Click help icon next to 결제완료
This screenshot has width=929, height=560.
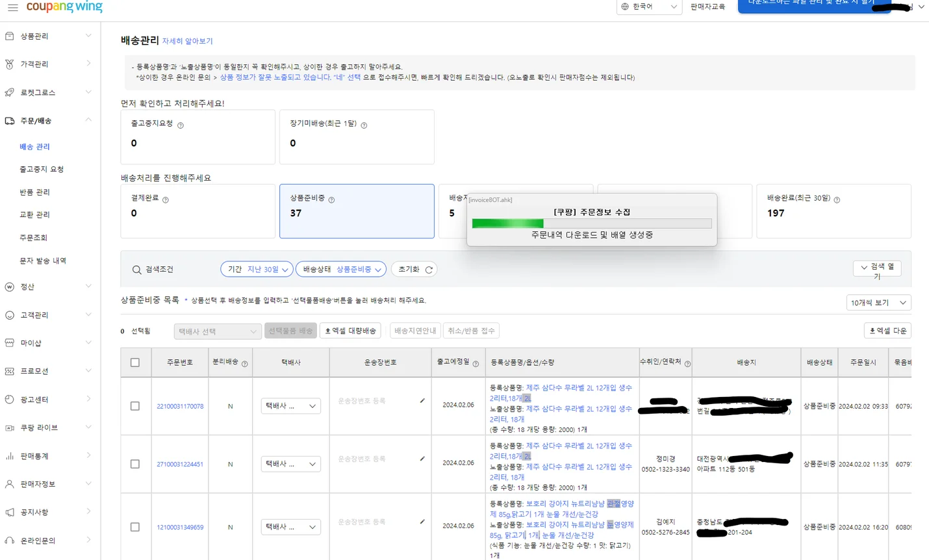pos(165,200)
